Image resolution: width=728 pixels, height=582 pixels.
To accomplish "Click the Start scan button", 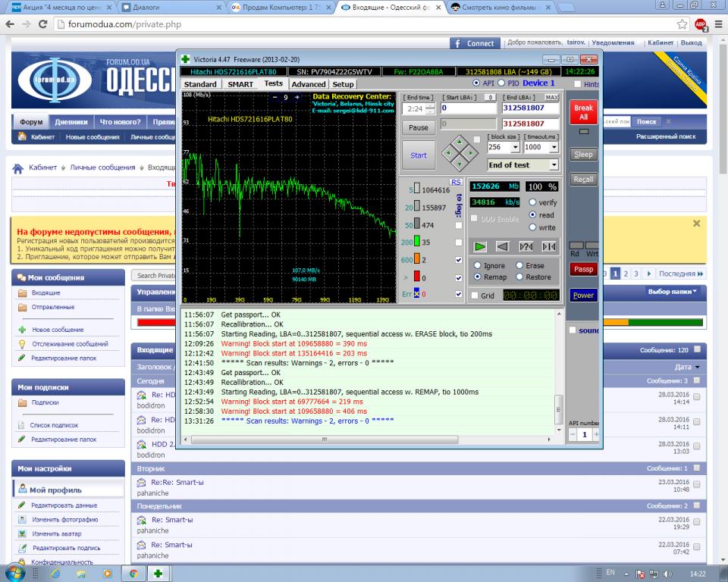I will click(x=419, y=155).
